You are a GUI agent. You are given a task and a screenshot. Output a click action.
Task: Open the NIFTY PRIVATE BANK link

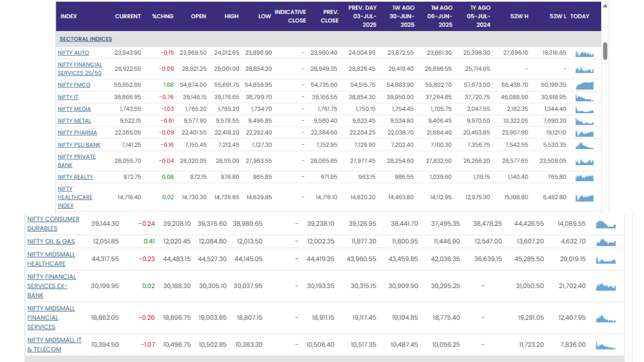point(76,161)
